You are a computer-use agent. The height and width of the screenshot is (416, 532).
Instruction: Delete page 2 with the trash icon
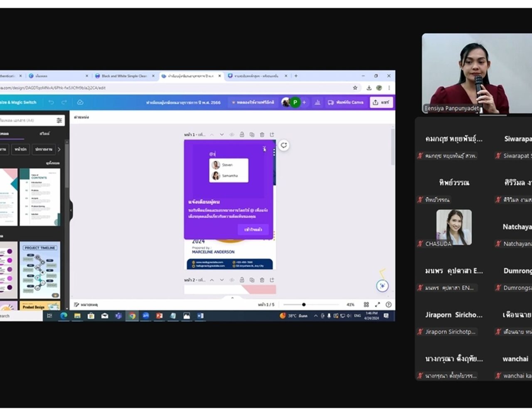tap(262, 280)
